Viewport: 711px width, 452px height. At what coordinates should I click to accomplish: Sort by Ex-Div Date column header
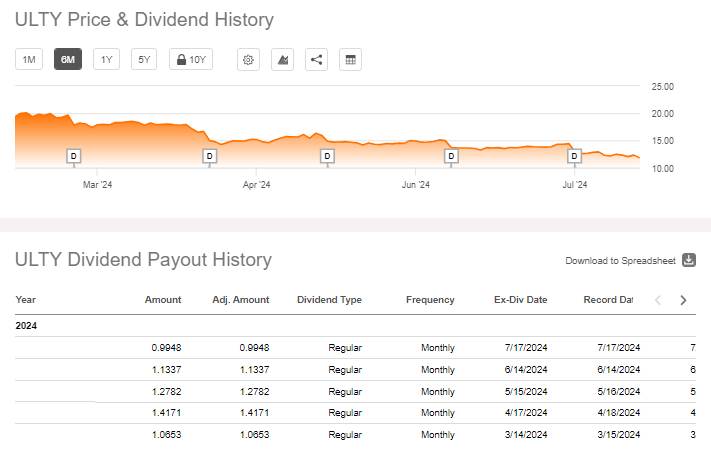click(521, 300)
